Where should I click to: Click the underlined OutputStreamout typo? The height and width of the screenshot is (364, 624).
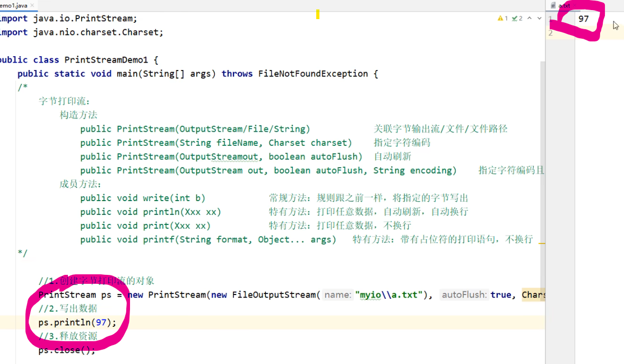219,157
